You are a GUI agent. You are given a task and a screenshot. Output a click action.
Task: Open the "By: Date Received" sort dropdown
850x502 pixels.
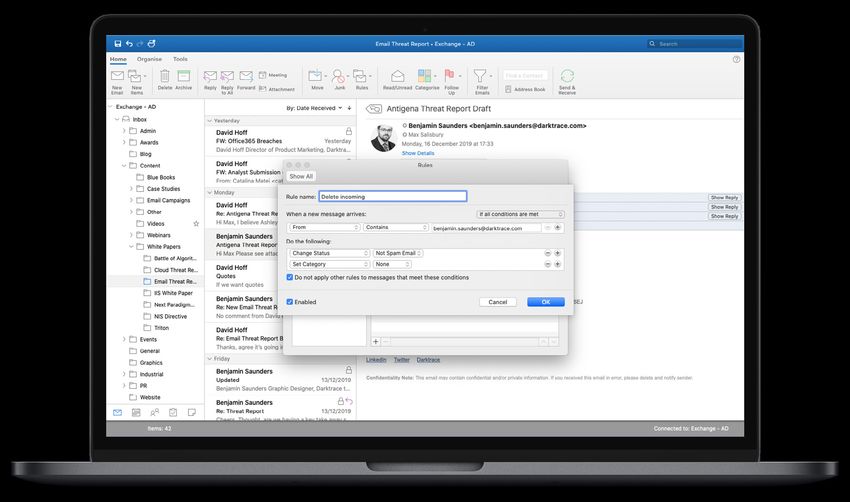314,108
